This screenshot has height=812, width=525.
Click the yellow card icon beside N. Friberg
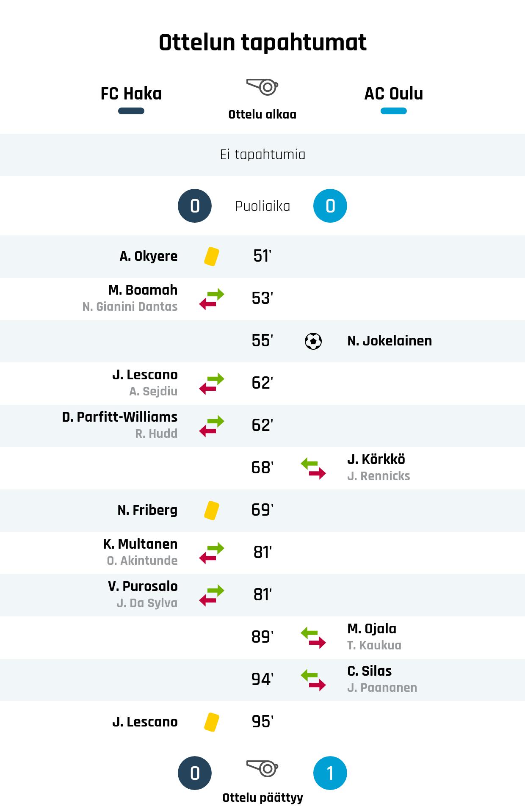click(211, 511)
